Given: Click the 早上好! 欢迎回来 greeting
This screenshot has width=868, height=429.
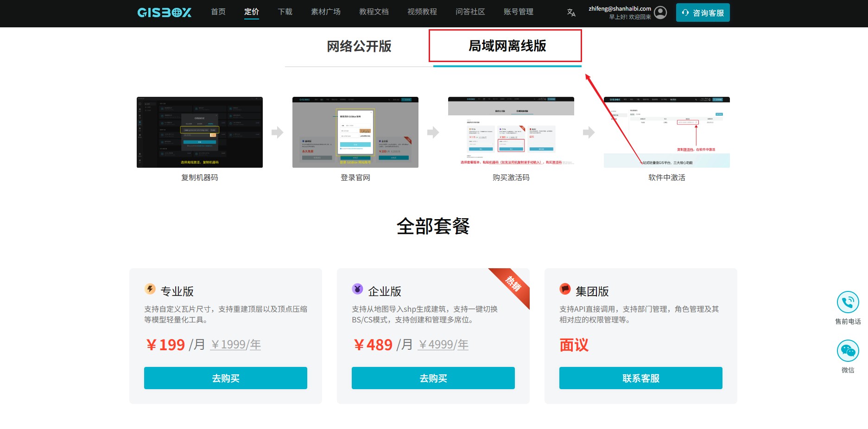Looking at the screenshot, I should click(630, 17).
